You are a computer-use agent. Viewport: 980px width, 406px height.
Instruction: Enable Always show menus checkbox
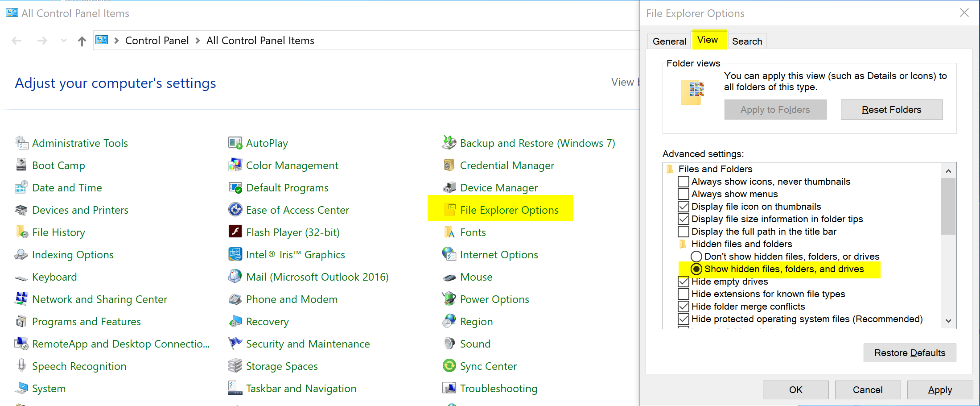683,194
